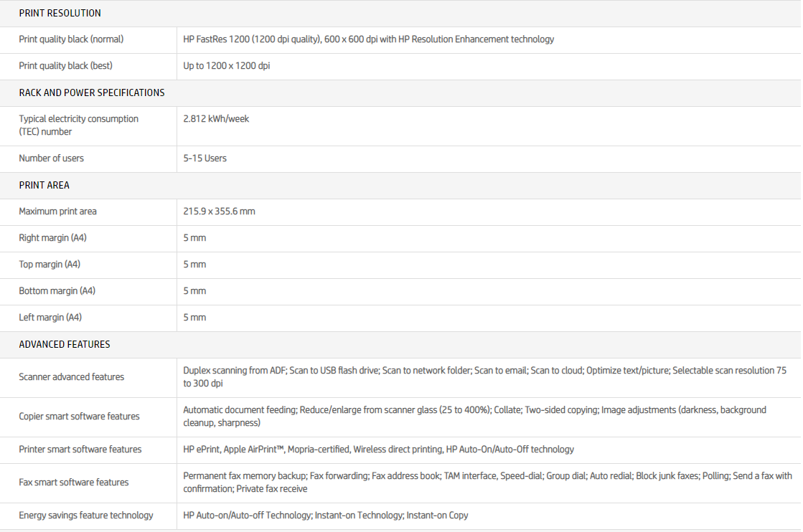Screen dimensions: 803x532
Task: Click the 'Copier smart software features' label
Action: coord(79,417)
